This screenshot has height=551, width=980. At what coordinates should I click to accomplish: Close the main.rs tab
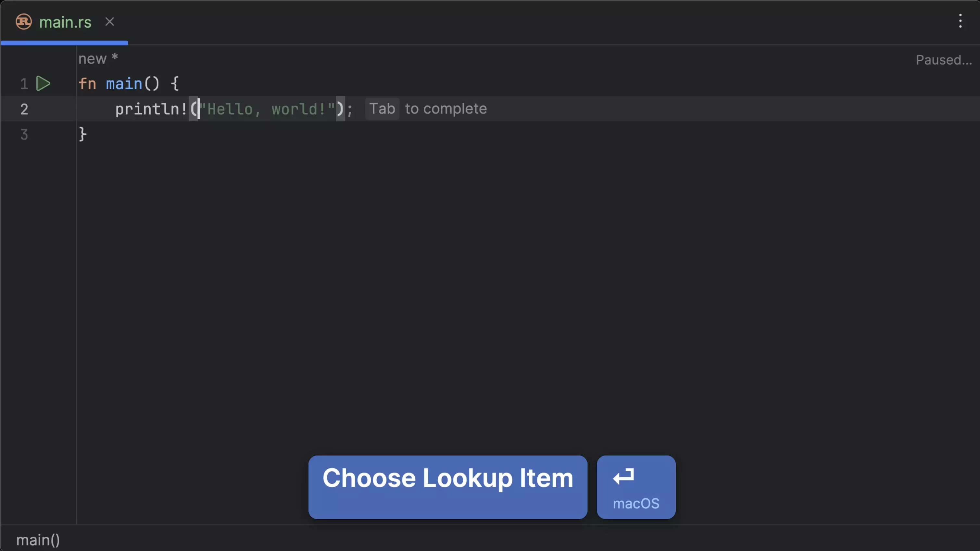point(109,22)
